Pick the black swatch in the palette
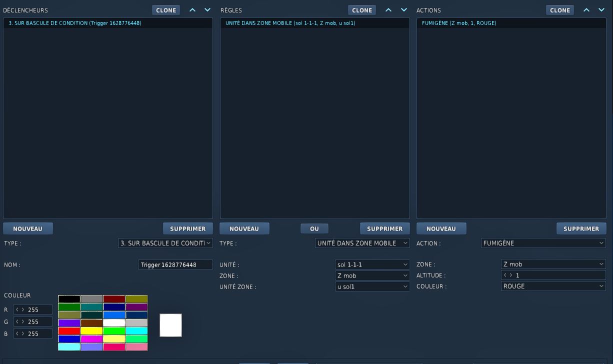Screen dimensions: 613x364 [x=69, y=299]
